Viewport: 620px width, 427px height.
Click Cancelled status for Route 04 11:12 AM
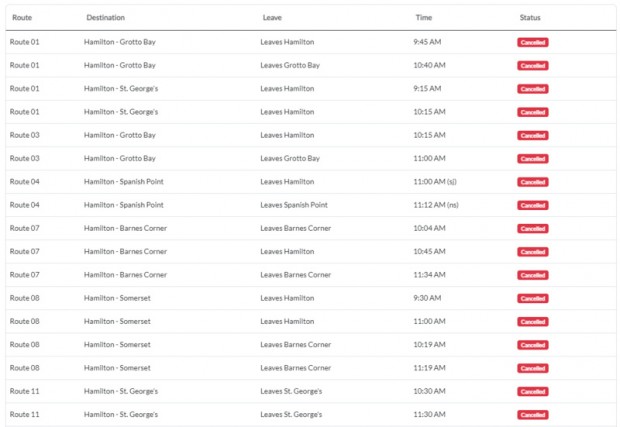[532, 205]
